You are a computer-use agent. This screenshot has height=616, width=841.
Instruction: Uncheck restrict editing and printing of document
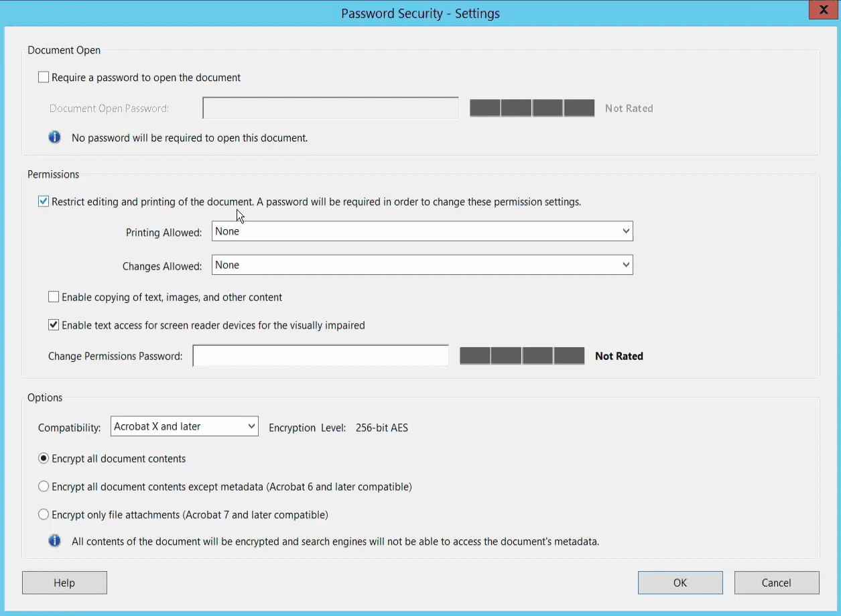[43, 200]
